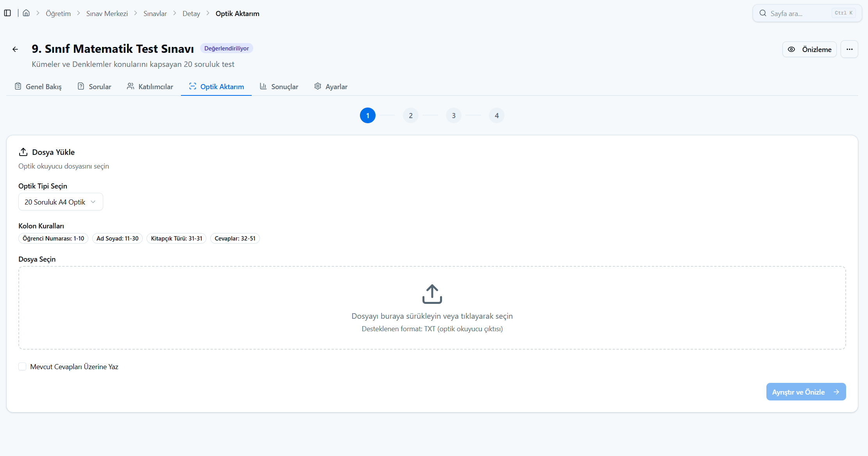The height and width of the screenshot is (456, 868).
Task: Click the back arrow beside exam title
Action: pyautogui.click(x=15, y=49)
